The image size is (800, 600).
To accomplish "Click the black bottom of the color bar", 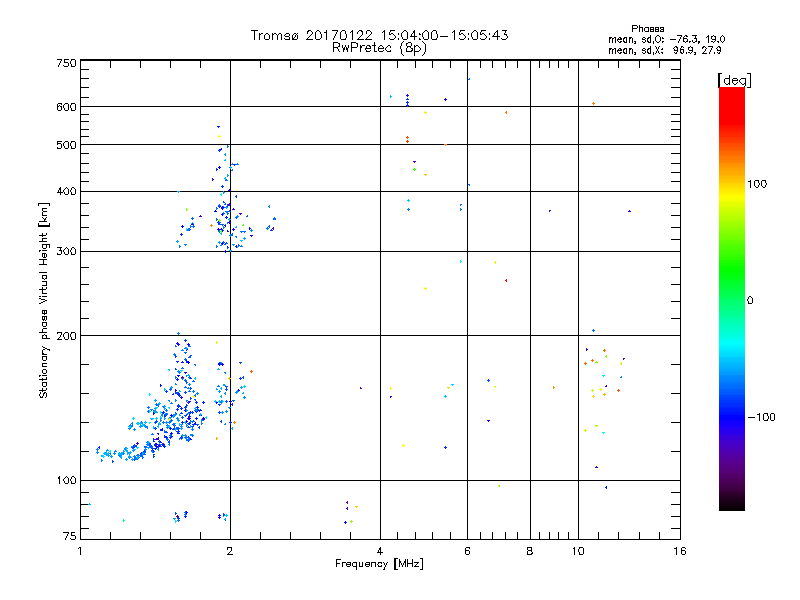I will (732, 503).
